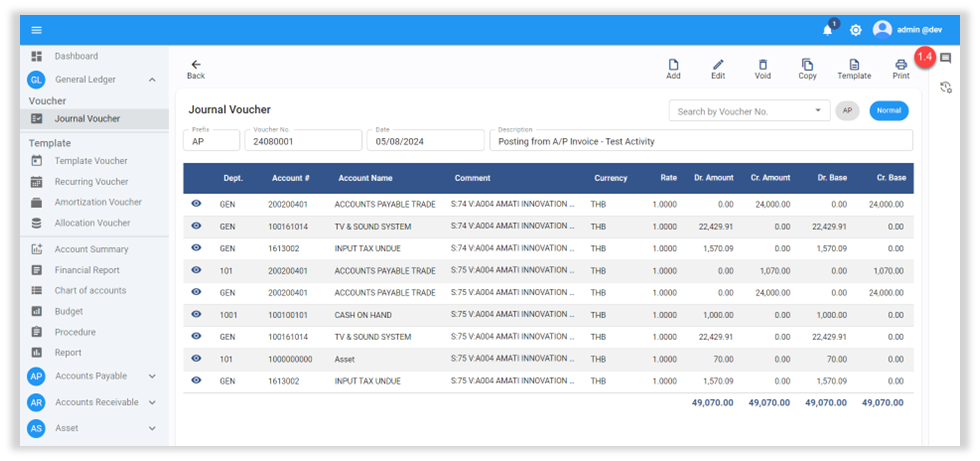Select Recurring Voucher in sidebar
Image resolution: width=980 pixels, height=461 pixels.
[91, 182]
